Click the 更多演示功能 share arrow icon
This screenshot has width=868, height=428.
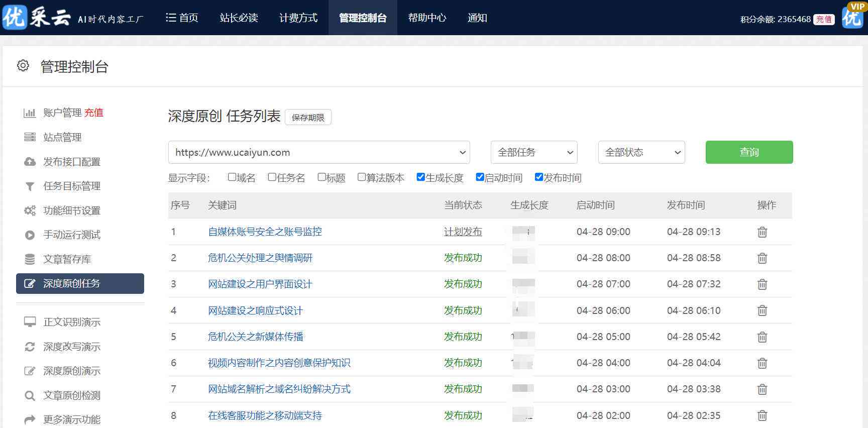(x=30, y=419)
